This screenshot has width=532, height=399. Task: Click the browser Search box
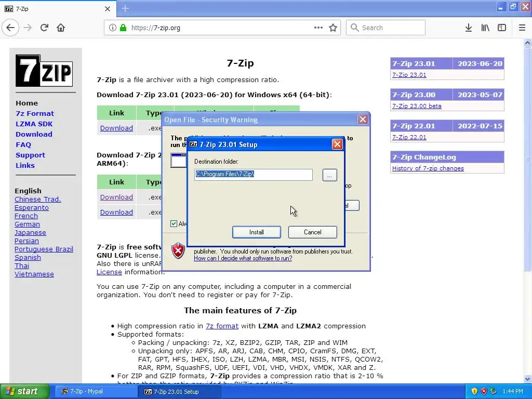(386, 28)
